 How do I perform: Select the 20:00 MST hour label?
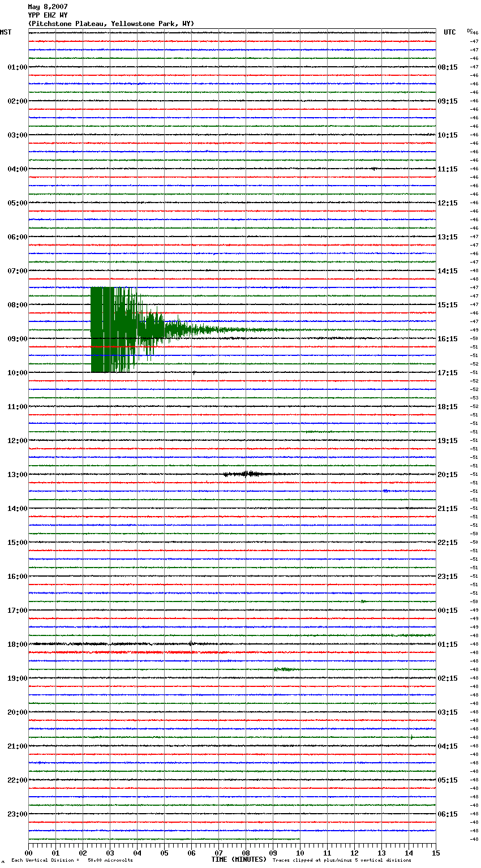coord(18,712)
